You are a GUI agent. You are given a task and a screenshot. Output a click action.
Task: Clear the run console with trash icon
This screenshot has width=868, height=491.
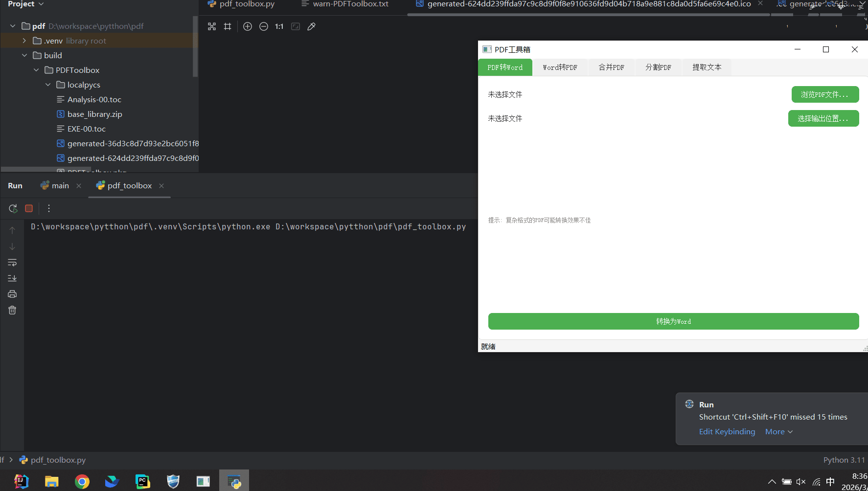[12, 310]
